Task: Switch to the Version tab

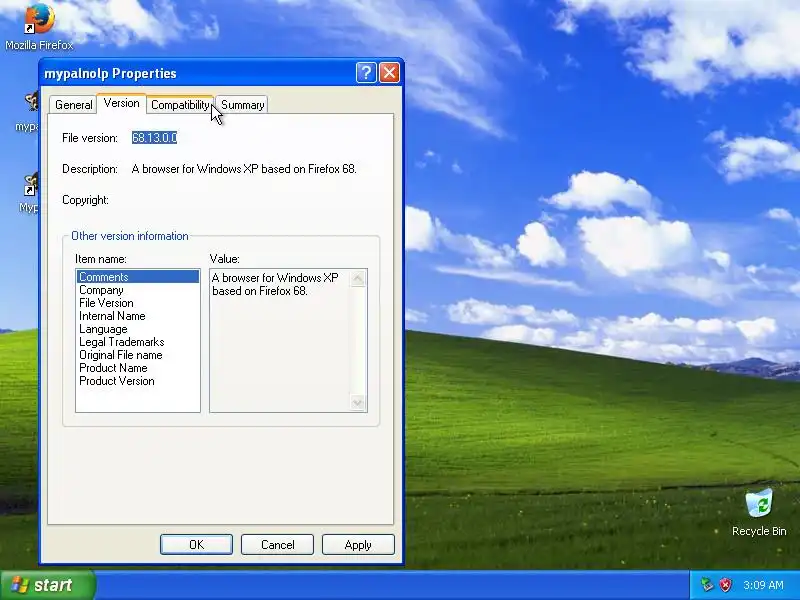Action: point(121,103)
